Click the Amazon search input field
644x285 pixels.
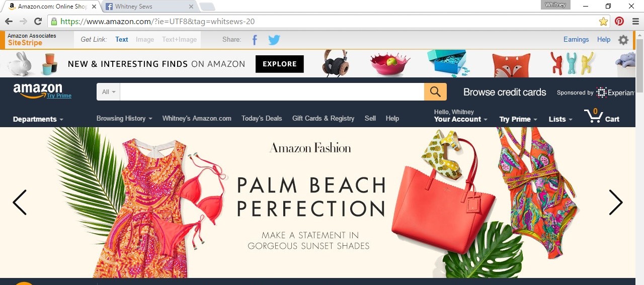pyautogui.click(x=272, y=92)
